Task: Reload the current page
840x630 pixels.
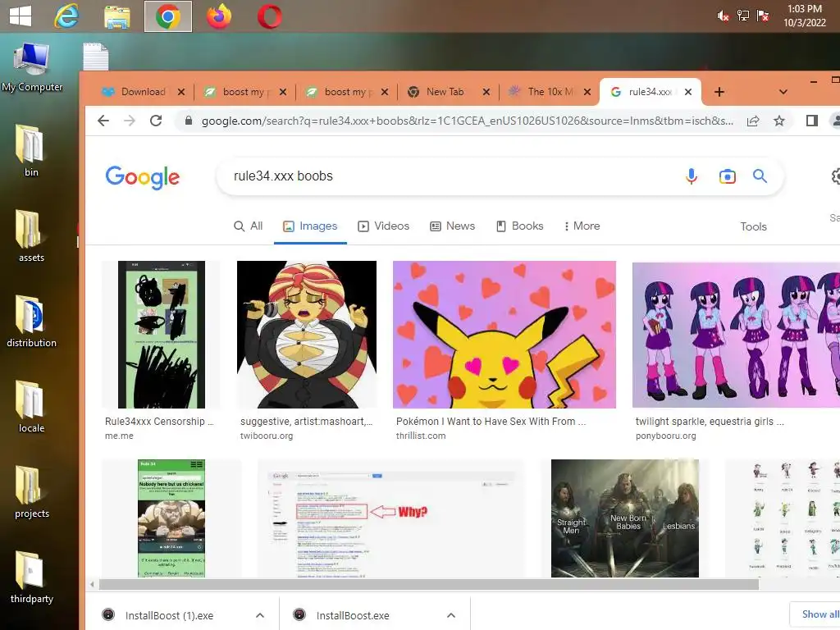Action: point(156,121)
